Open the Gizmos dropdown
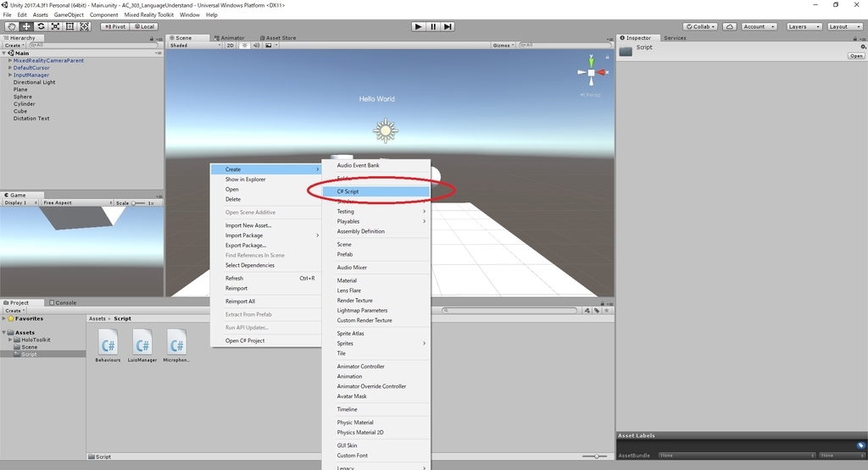 [x=504, y=46]
